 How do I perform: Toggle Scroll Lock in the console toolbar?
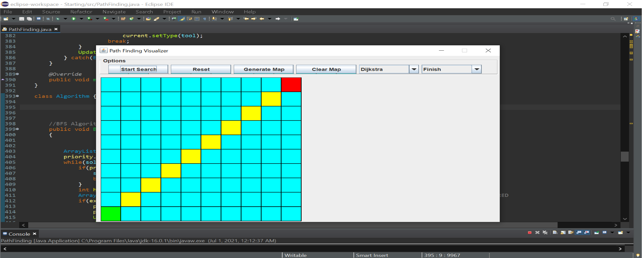point(563,233)
